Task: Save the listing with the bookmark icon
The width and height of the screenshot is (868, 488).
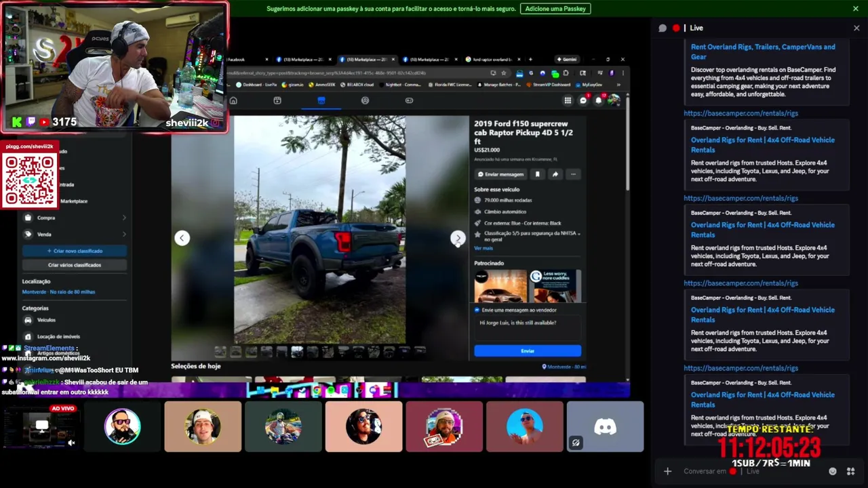Action: pyautogui.click(x=537, y=174)
